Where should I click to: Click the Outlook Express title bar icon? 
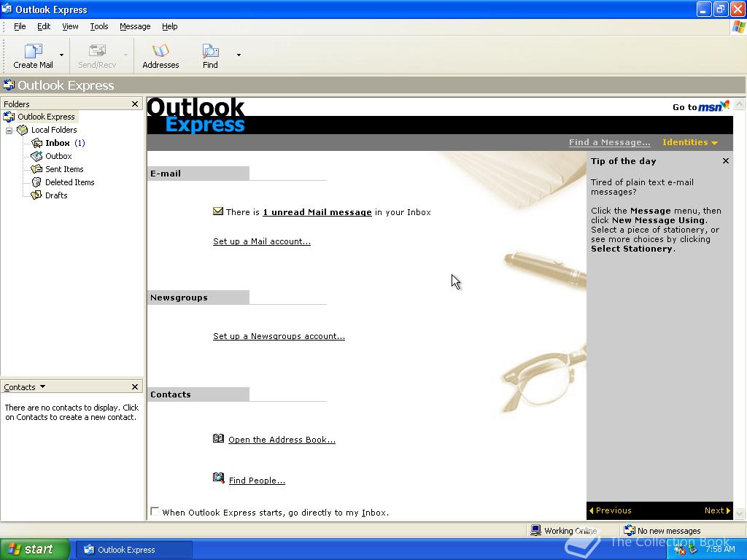[x=7, y=9]
